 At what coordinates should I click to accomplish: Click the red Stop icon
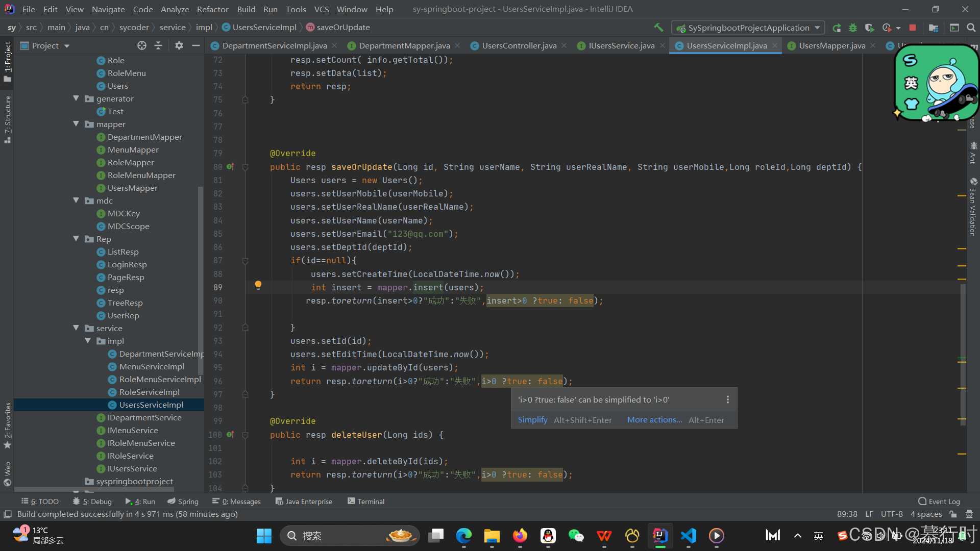[913, 28]
